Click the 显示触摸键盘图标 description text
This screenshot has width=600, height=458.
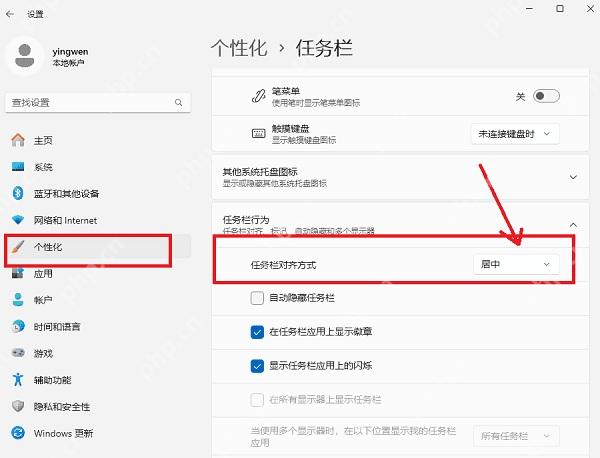click(x=304, y=140)
